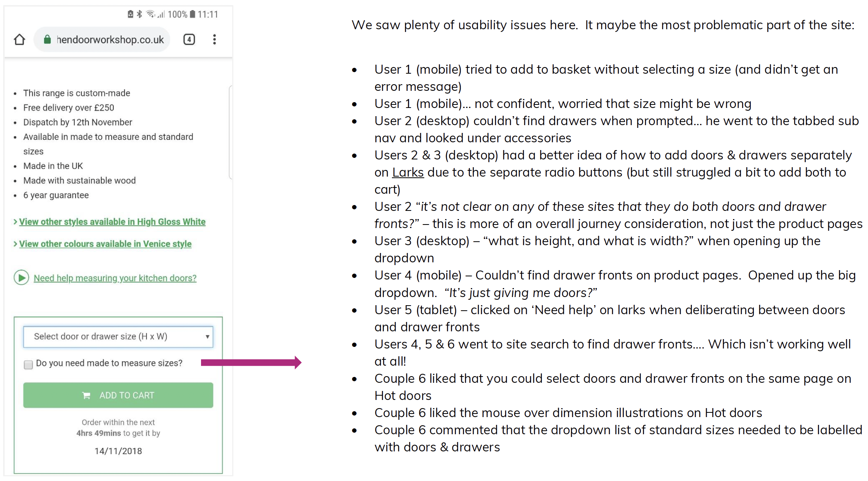Click the dropdown arrow on size selector
Image resolution: width=868 pixels, height=481 pixels.
[207, 336]
